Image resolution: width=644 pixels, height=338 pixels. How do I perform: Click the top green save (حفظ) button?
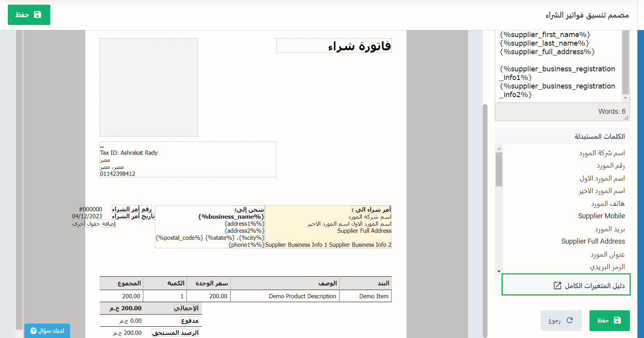(x=29, y=15)
